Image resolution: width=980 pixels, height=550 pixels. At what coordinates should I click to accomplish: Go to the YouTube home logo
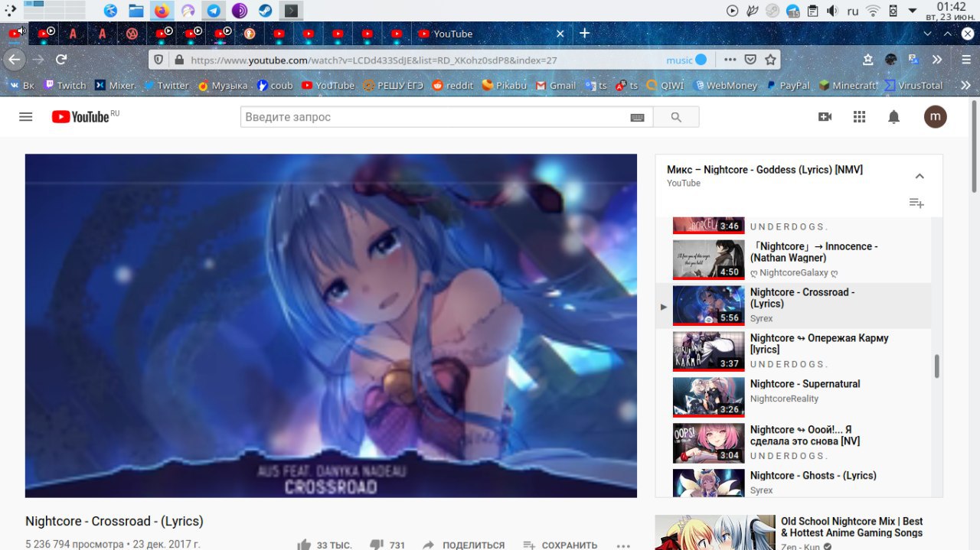pos(85,116)
